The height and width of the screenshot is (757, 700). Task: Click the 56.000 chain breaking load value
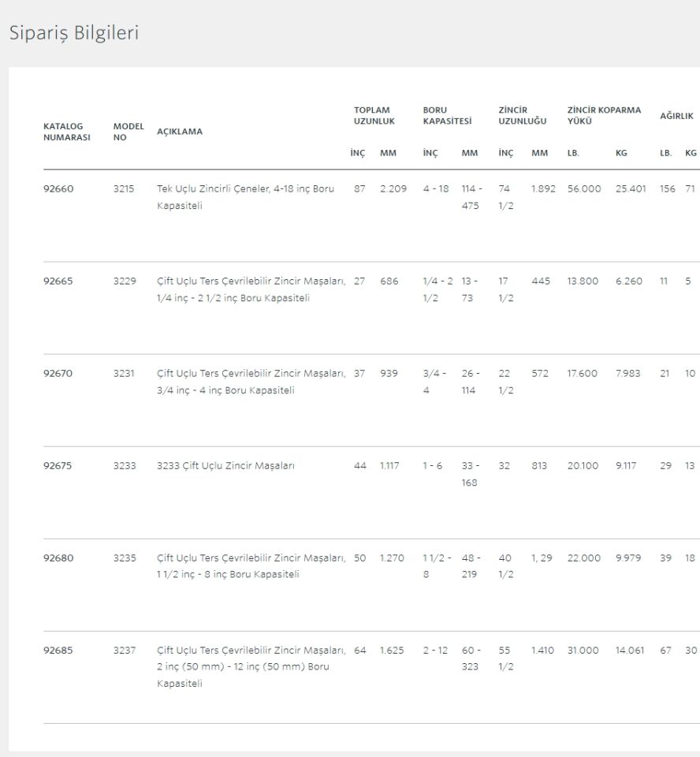(x=584, y=189)
